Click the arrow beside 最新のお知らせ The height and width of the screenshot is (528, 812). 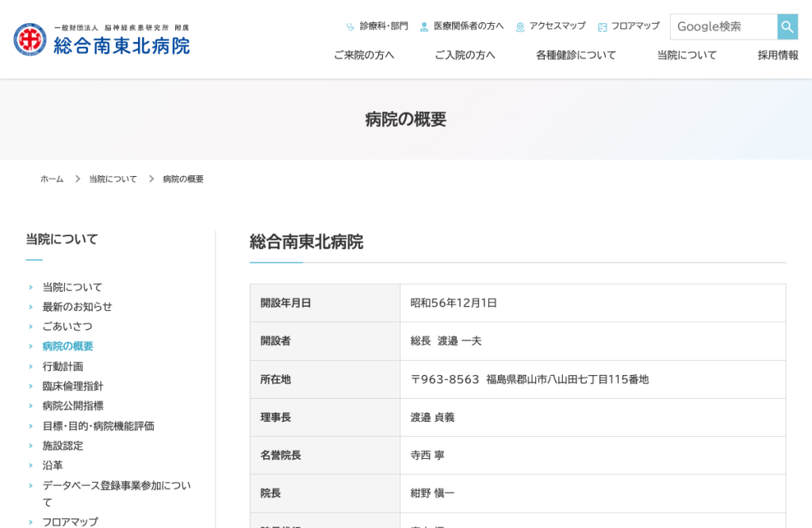point(31,307)
